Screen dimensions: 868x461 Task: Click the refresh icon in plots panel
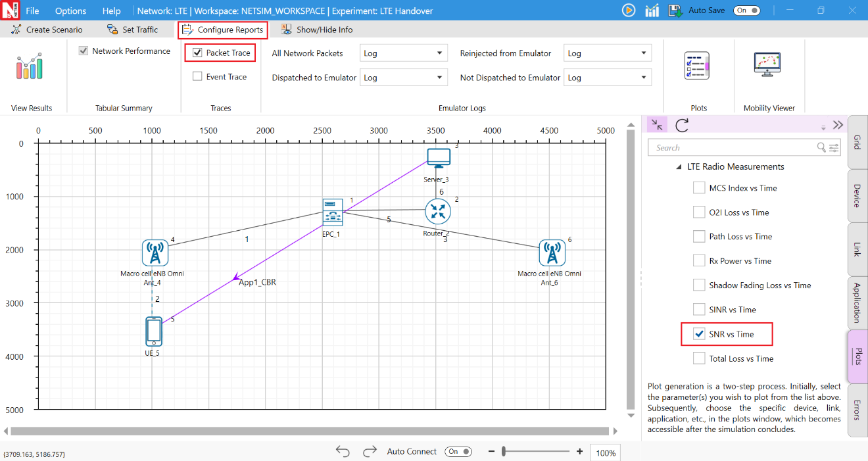pyautogui.click(x=682, y=124)
